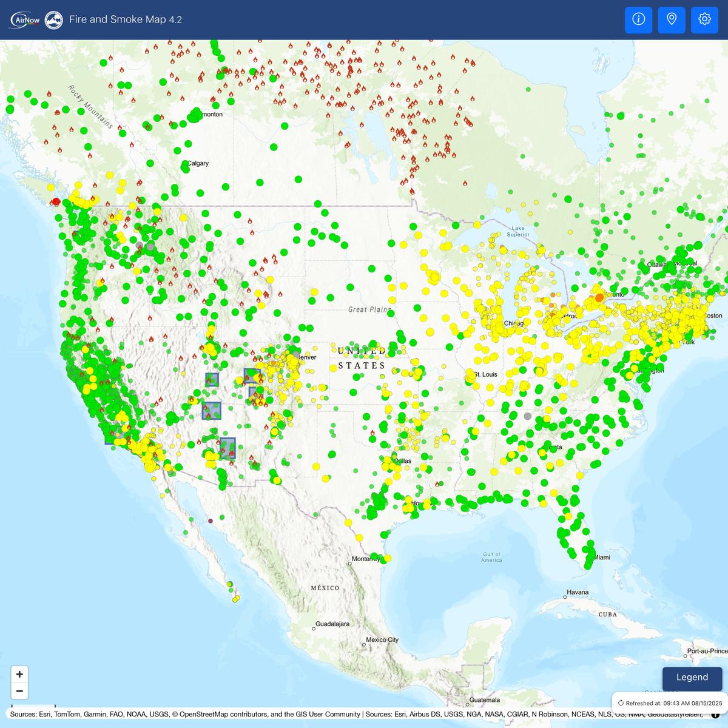Click the location pin button

click(672, 19)
